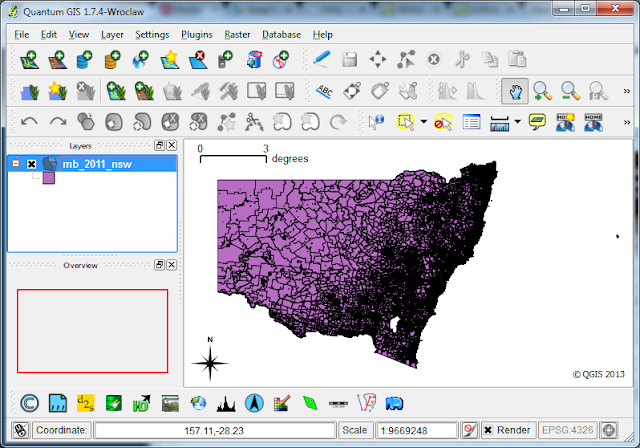Open the Plugins menu

196,34
